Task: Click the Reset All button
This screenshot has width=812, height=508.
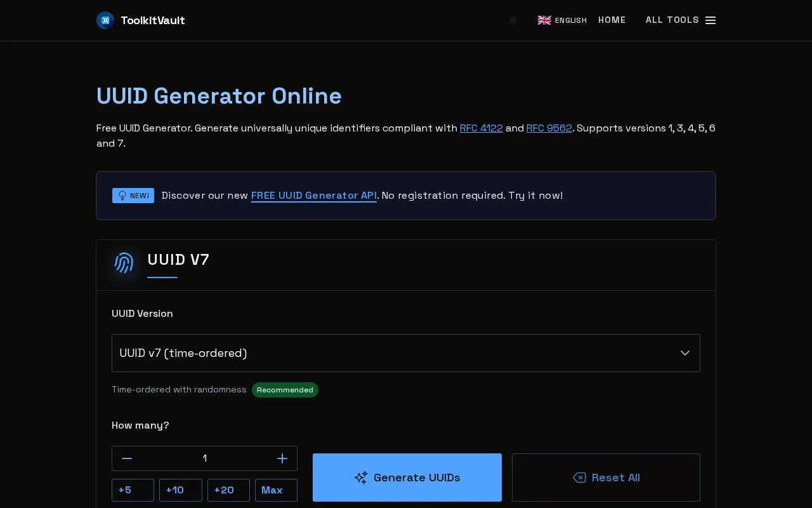Action: coord(606,478)
